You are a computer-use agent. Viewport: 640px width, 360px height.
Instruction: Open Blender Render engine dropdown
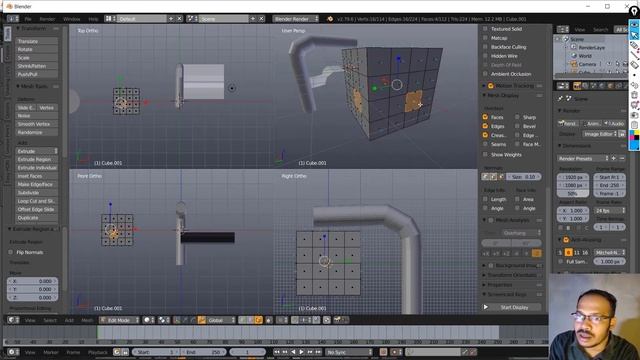[x=296, y=19]
